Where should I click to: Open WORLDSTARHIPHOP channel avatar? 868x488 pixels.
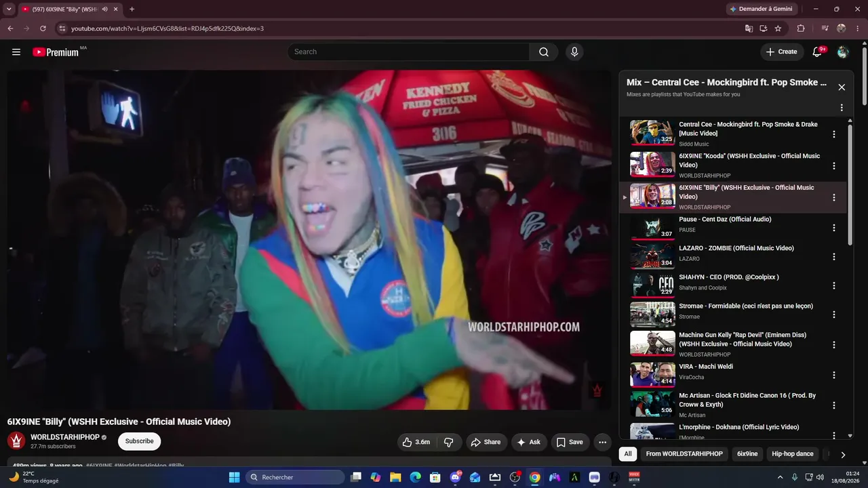[16, 441]
